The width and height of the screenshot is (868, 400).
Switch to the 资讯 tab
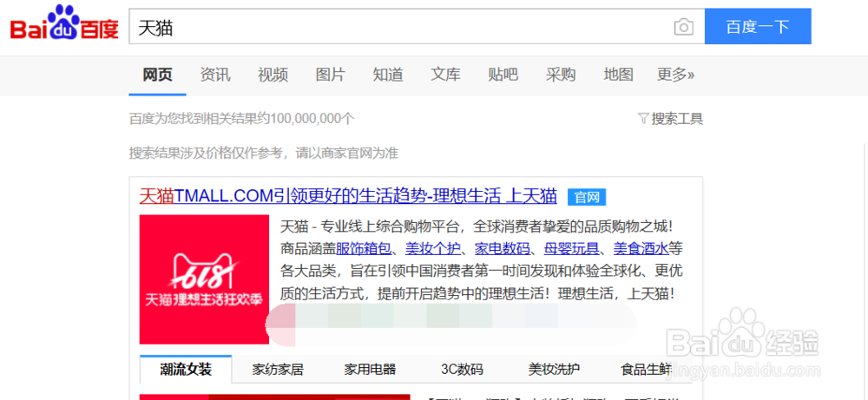pos(215,75)
